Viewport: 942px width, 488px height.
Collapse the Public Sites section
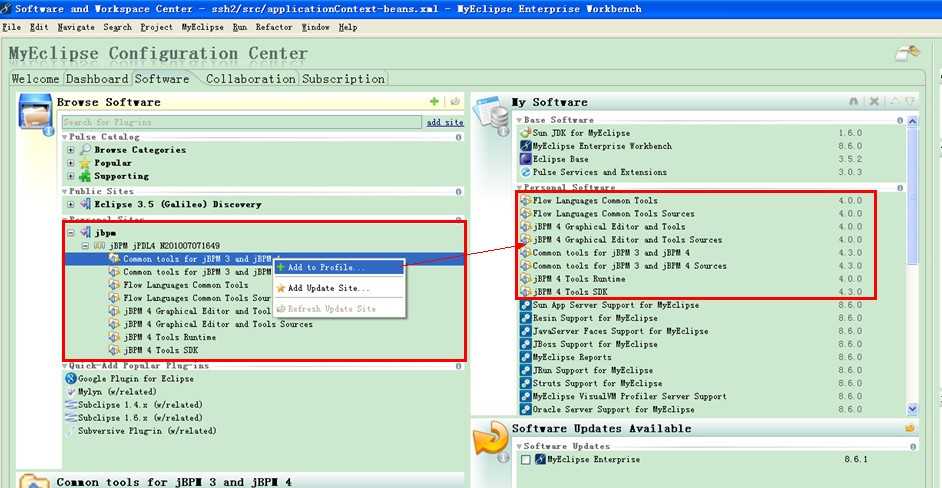pyautogui.click(x=65, y=191)
